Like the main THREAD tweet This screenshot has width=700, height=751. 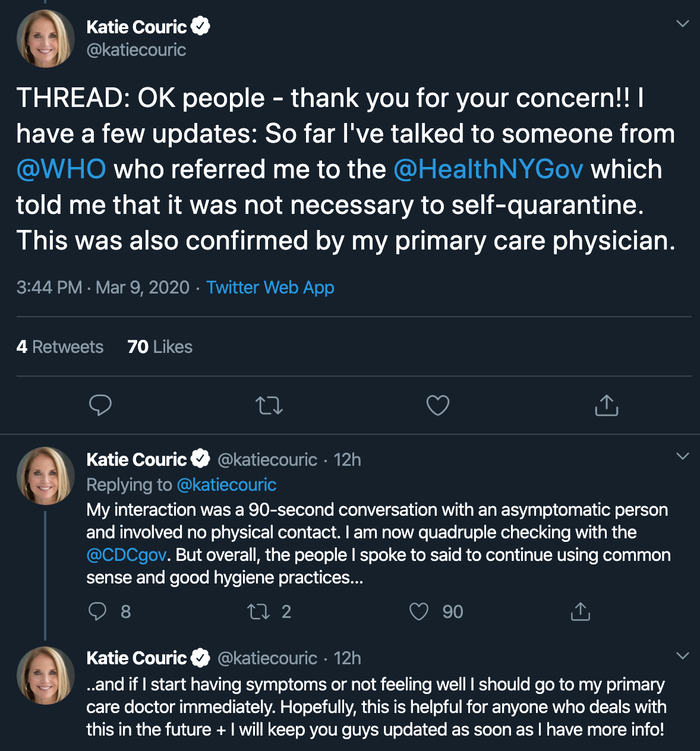click(x=438, y=405)
